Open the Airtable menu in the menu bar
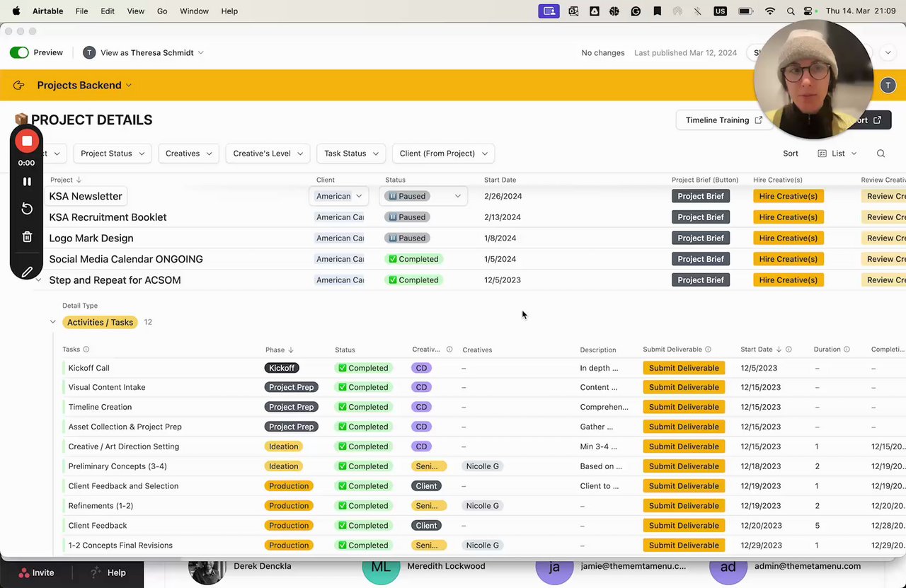Screen dimensions: 906x588 [47, 11]
